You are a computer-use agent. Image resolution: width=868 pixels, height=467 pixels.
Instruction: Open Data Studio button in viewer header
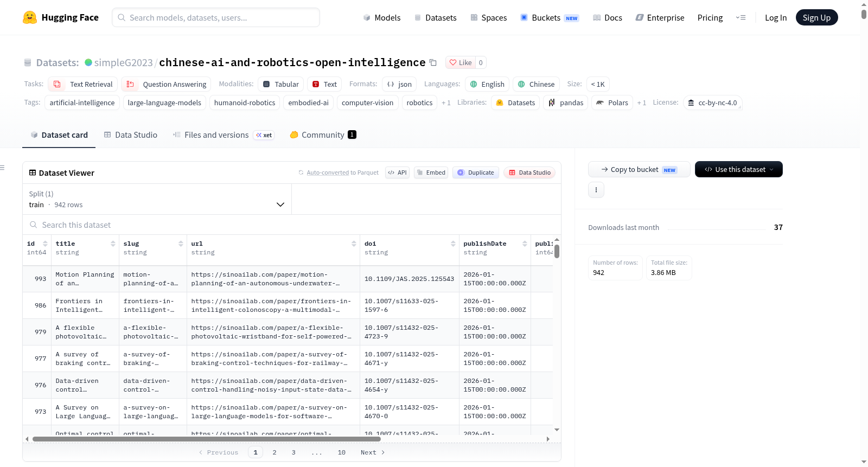(x=529, y=172)
